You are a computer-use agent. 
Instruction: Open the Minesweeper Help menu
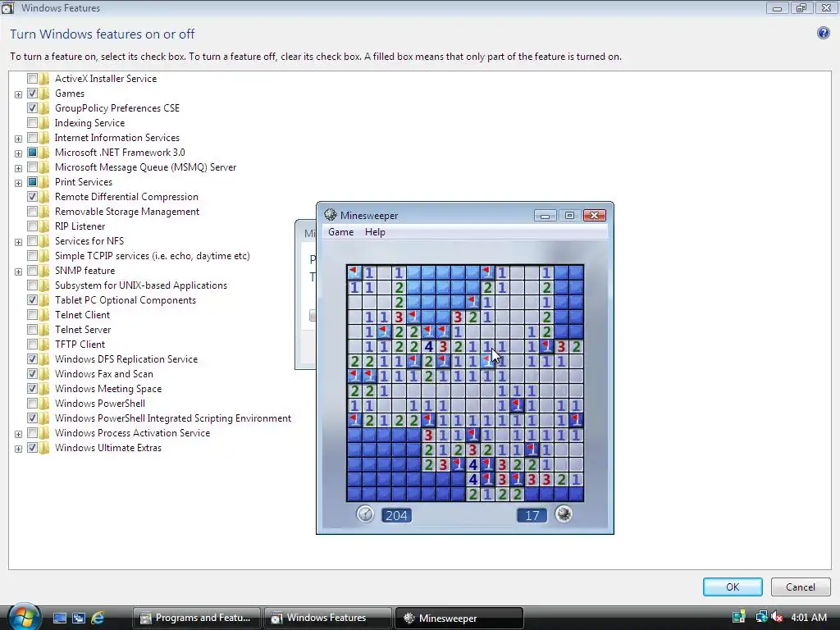pos(375,232)
